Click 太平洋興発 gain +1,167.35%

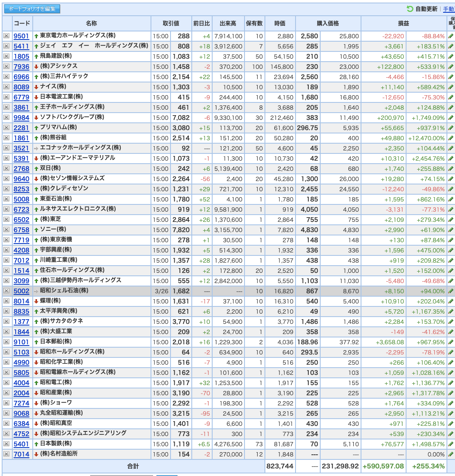428,312
